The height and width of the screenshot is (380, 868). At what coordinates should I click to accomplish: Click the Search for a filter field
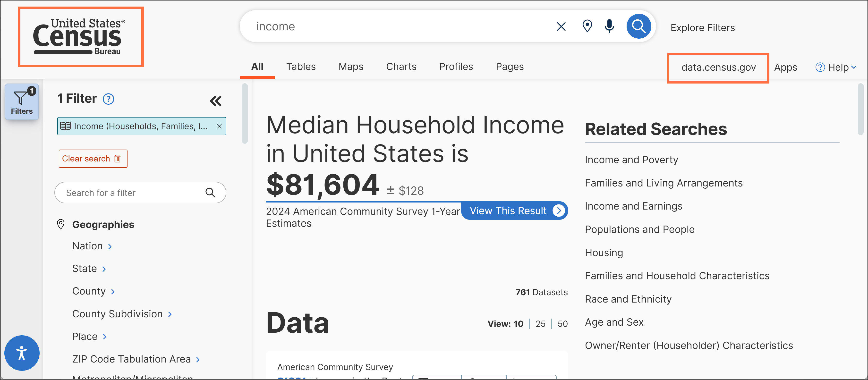134,193
